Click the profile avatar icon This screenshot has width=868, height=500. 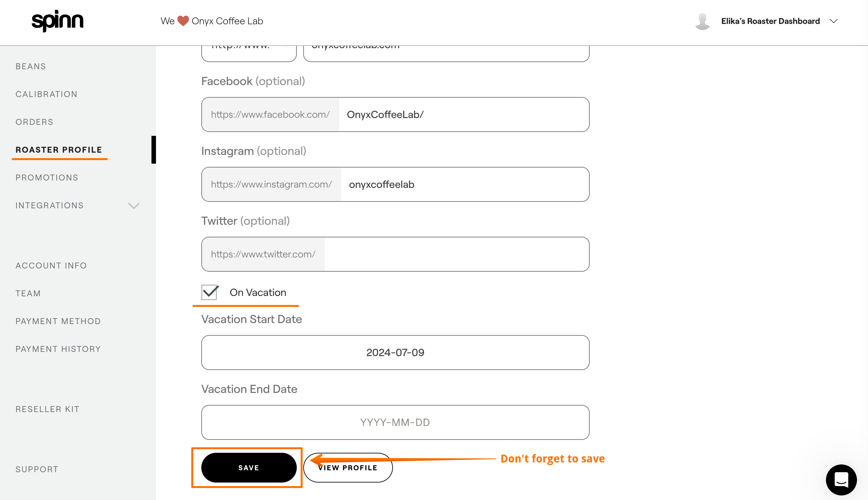[x=702, y=21]
